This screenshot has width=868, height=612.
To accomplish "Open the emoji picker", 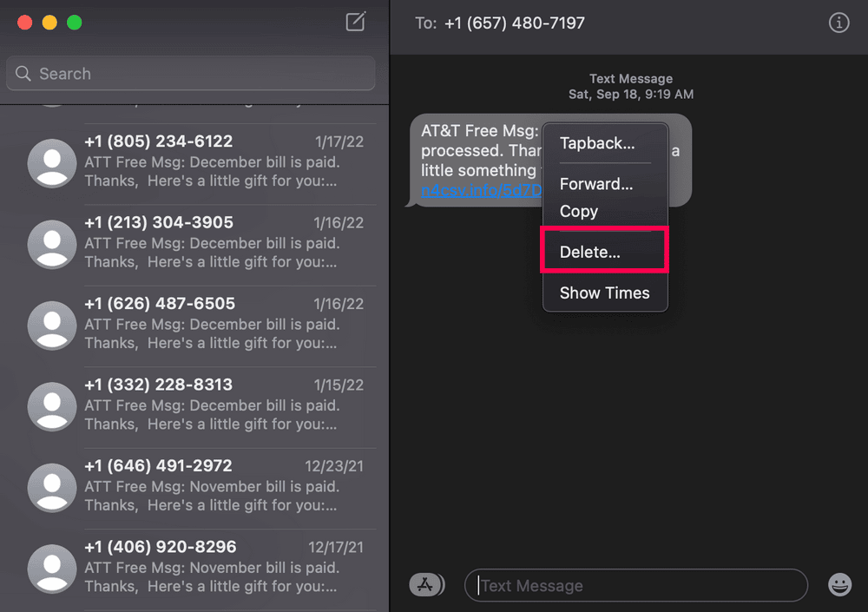I will [838, 585].
